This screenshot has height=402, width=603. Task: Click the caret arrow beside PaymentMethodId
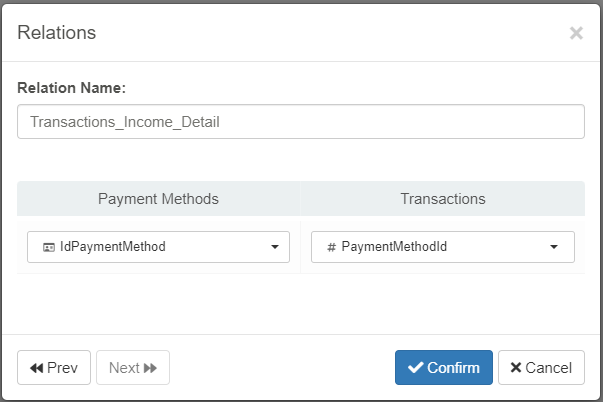[x=554, y=247]
